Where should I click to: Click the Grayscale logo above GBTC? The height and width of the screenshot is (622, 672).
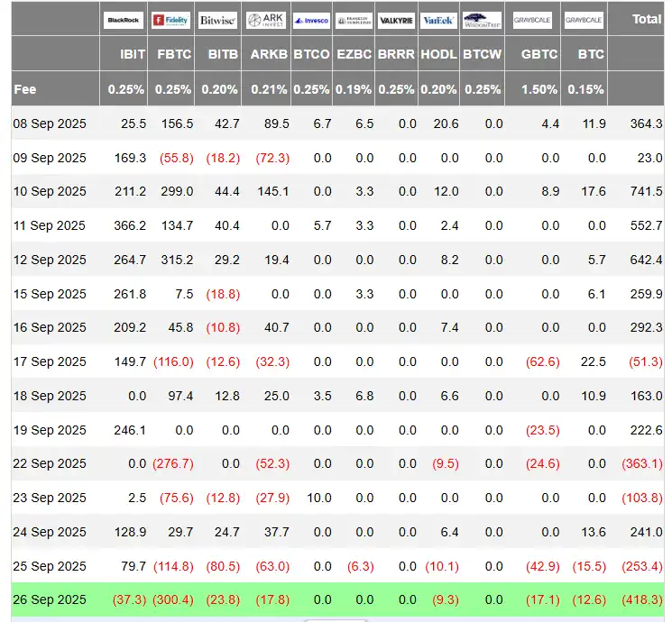(x=534, y=19)
